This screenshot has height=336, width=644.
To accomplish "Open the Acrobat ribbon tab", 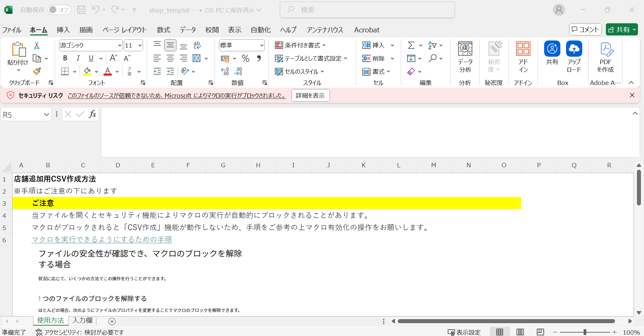I will coord(367,30).
